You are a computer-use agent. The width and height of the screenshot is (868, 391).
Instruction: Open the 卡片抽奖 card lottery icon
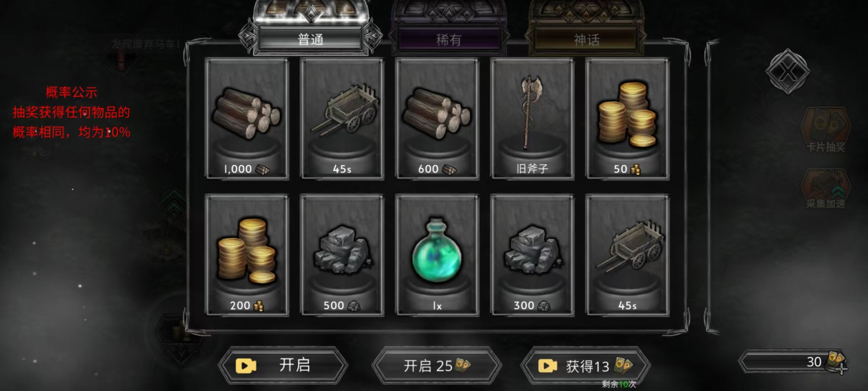click(826, 130)
